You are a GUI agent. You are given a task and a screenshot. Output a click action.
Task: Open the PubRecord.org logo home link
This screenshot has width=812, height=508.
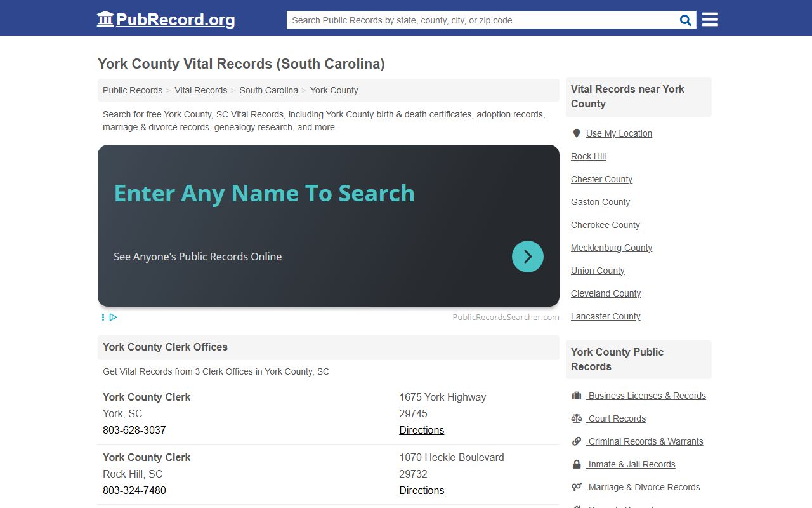tap(166, 20)
